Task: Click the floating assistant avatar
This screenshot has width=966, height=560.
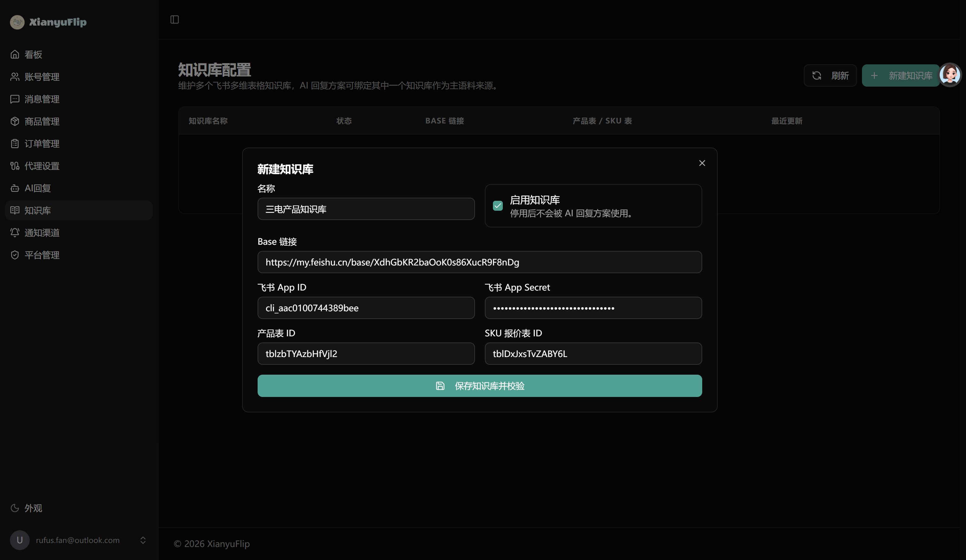Action: 950,75
